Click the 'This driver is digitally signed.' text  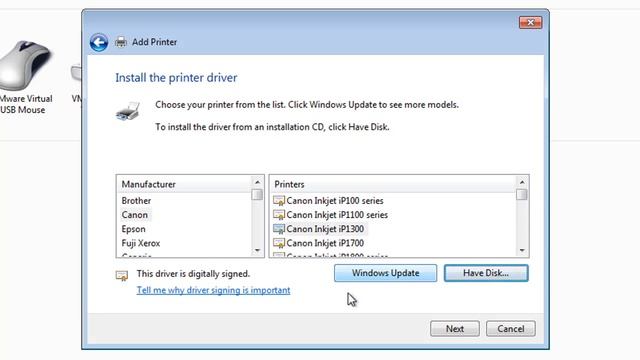[193, 274]
